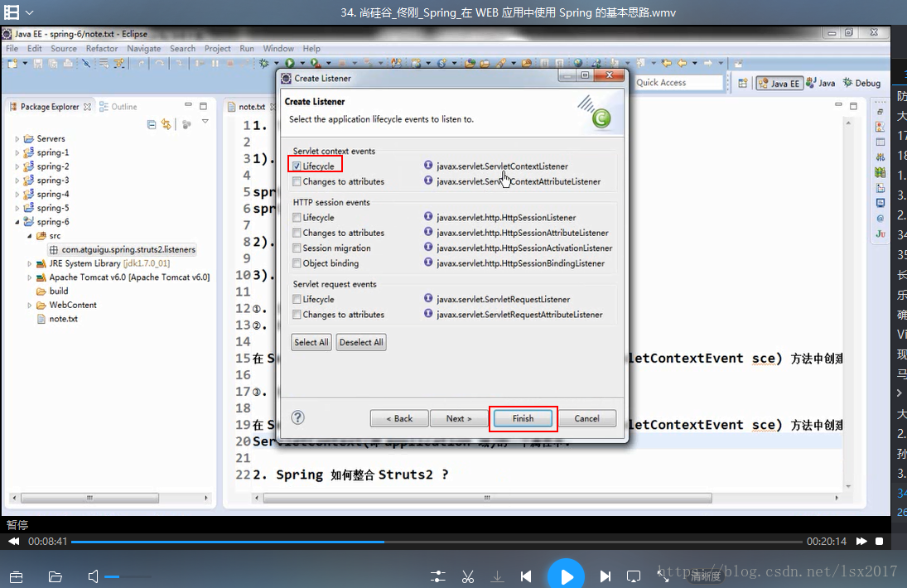Viewport: 907px width, 588px height.
Task: Click Collapse All icon in Package Explorer
Action: (x=152, y=124)
